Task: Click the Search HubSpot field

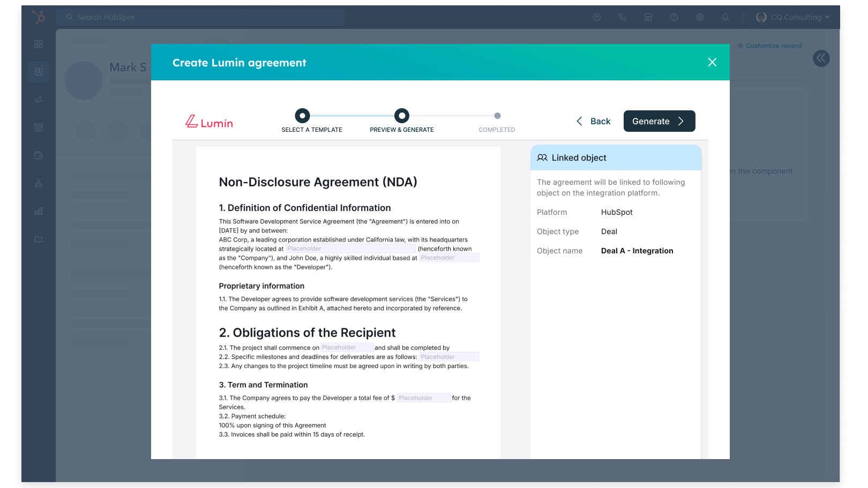Action: (200, 17)
